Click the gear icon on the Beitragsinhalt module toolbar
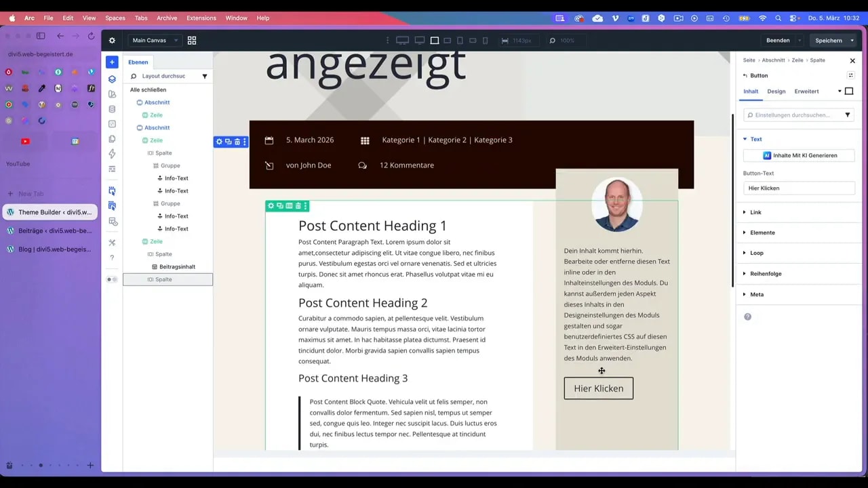 [x=271, y=206]
